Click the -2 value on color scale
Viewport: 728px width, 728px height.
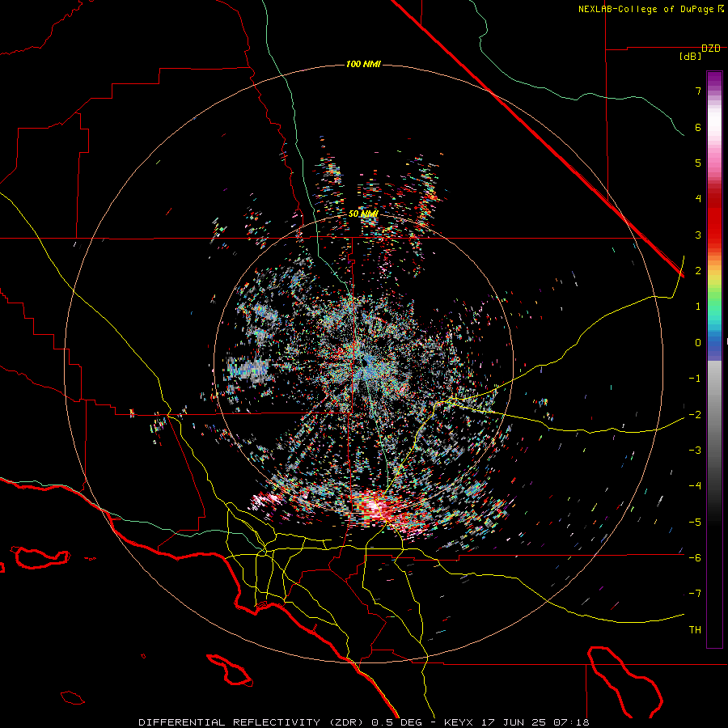pyautogui.click(x=695, y=414)
